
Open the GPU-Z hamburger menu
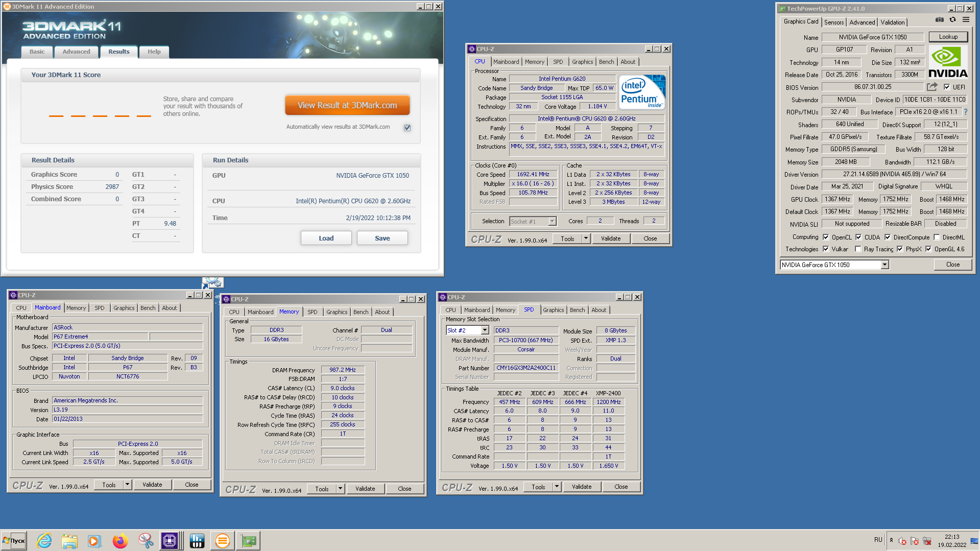point(966,20)
